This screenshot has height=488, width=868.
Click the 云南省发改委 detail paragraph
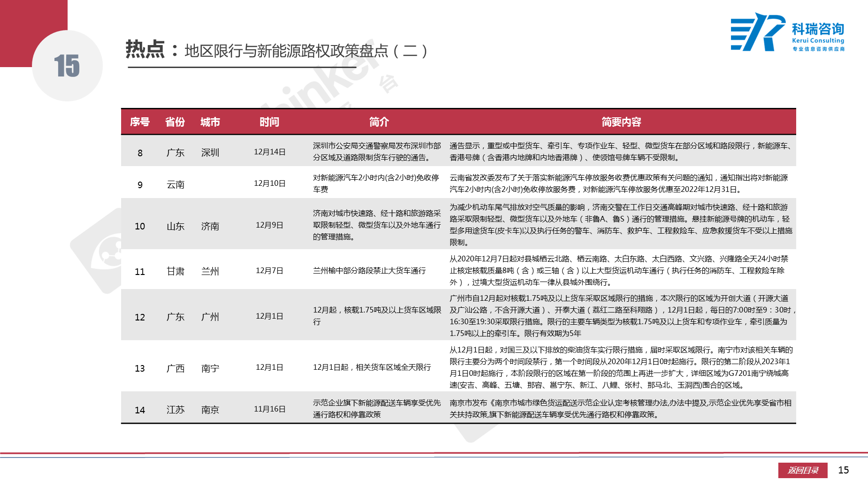point(619,183)
